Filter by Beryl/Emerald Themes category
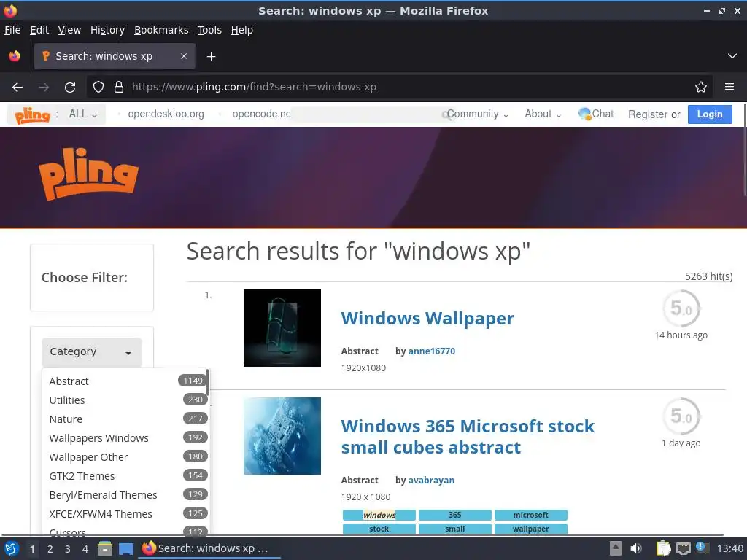 pos(125,495)
